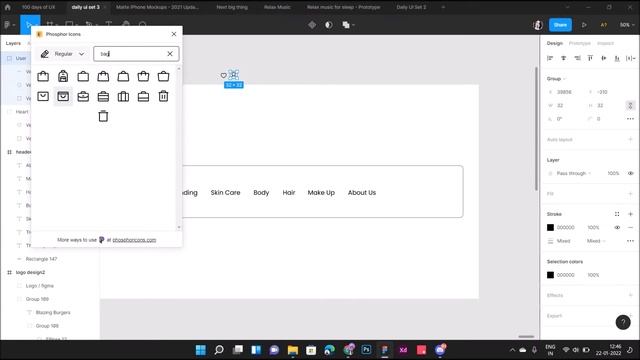Click the Use as mask icon
This screenshot has width=640, height=360.
pos(329,25)
